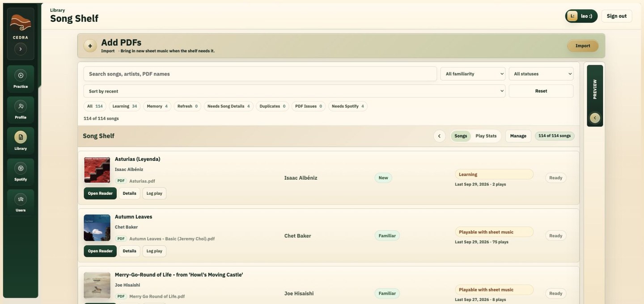The width and height of the screenshot is (644, 304).
Task: Open Reader for Autumn Leaves
Action: (100, 251)
